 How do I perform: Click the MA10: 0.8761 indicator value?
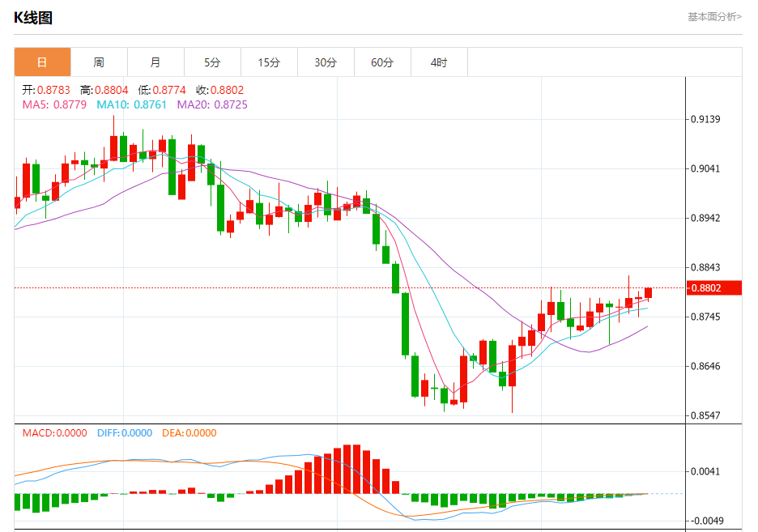[x=131, y=104]
